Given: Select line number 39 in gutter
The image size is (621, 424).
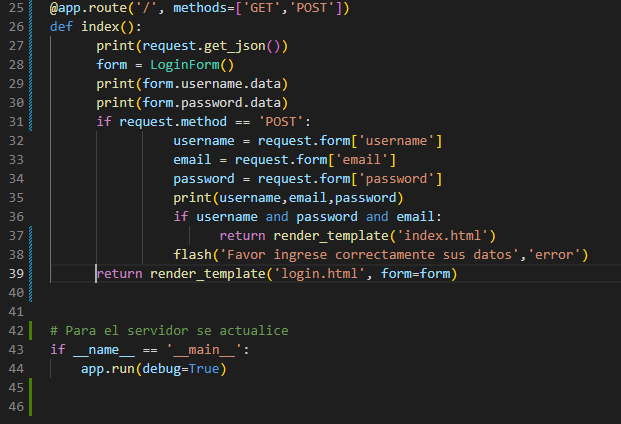Looking at the screenshot, I should point(16,274).
